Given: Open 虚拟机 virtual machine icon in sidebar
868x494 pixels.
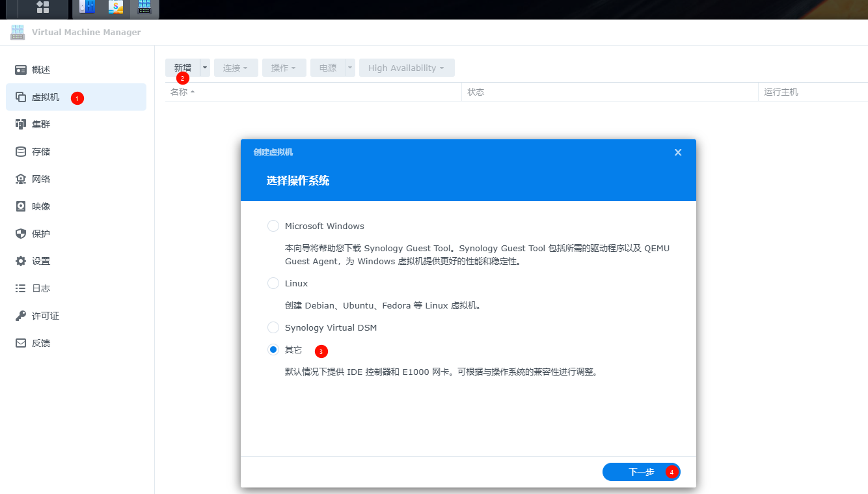Looking at the screenshot, I should [x=21, y=97].
